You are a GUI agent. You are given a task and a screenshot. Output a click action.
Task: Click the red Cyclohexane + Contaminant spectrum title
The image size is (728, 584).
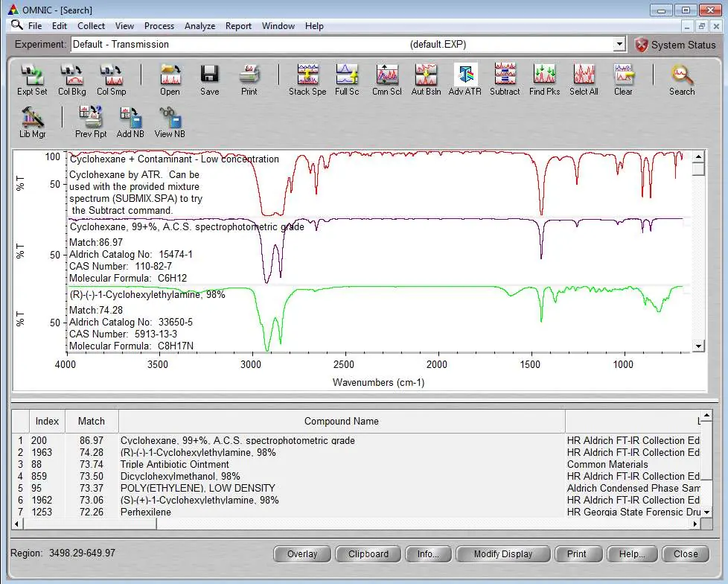(174, 159)
